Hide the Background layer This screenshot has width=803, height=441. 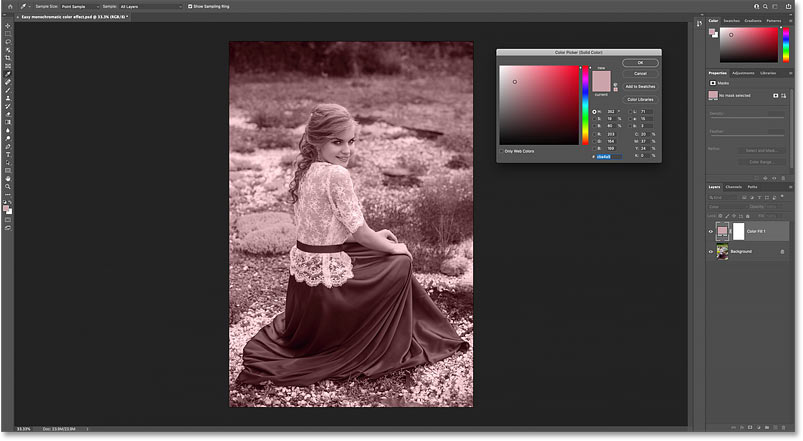[x=710, y=251]
